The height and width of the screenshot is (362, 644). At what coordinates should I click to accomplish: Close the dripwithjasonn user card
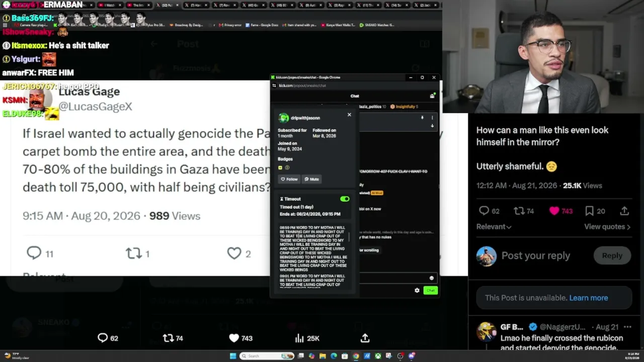349,115
